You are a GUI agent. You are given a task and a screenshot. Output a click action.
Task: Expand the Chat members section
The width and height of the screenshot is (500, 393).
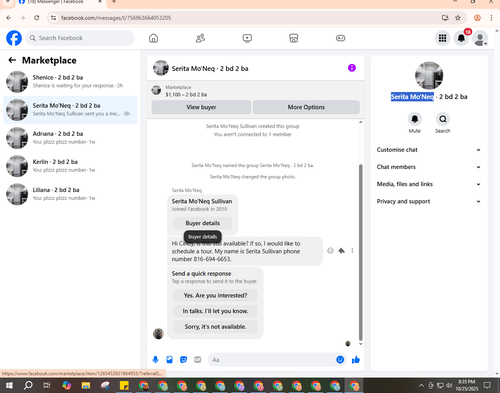429,167
